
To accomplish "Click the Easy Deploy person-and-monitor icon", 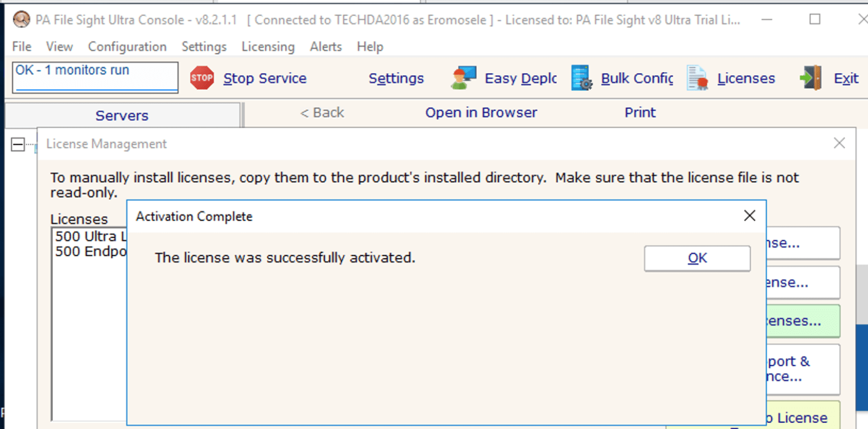I will coord(463,78).
